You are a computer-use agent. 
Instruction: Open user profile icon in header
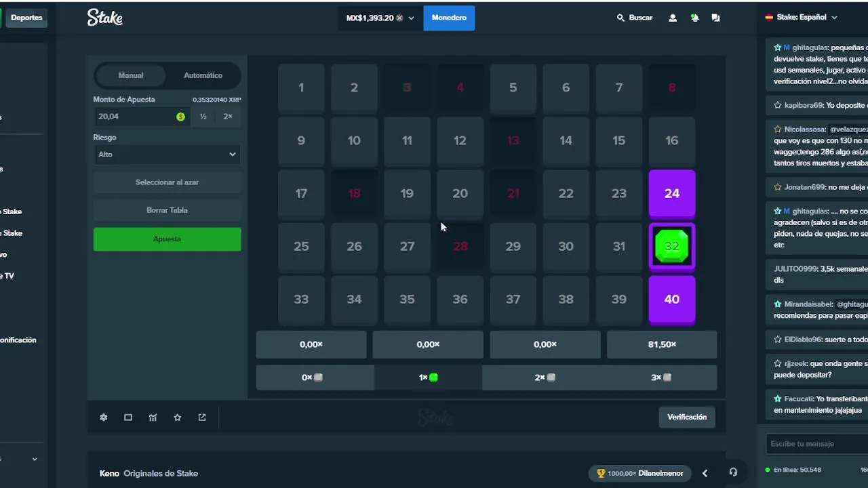(x=673, y=18)
